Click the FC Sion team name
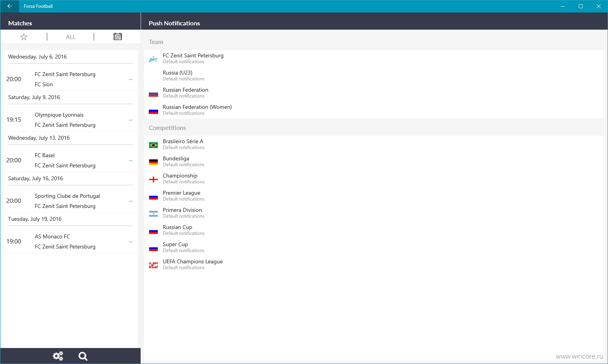The height and width of the screenshot is (364, 608). 44,84
